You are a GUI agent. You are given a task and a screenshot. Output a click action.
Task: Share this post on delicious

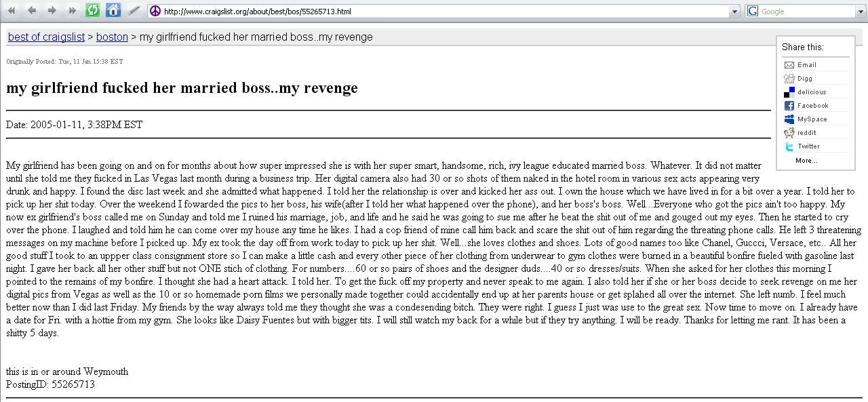[x=811, y=92]
